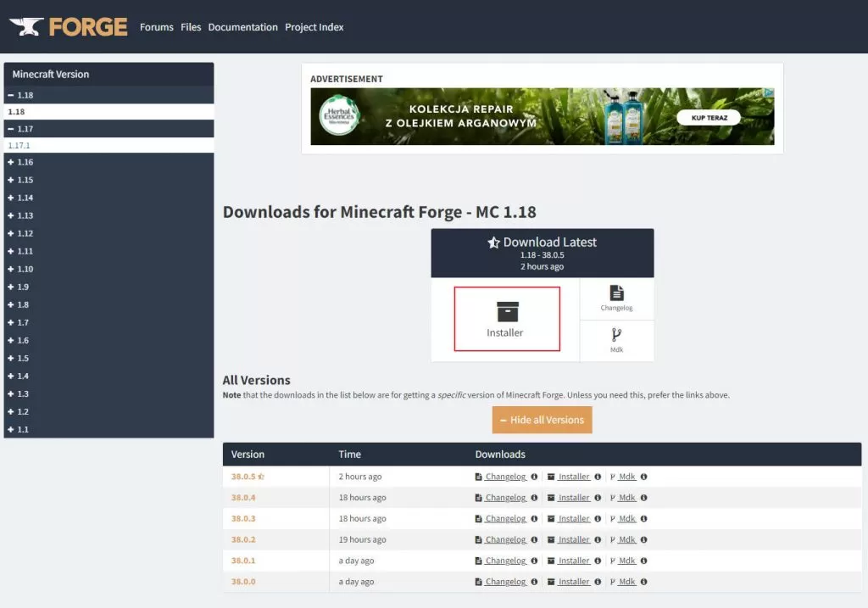
Task: Download Installer for version 38.0.5
Action: [x=574, y=477]
